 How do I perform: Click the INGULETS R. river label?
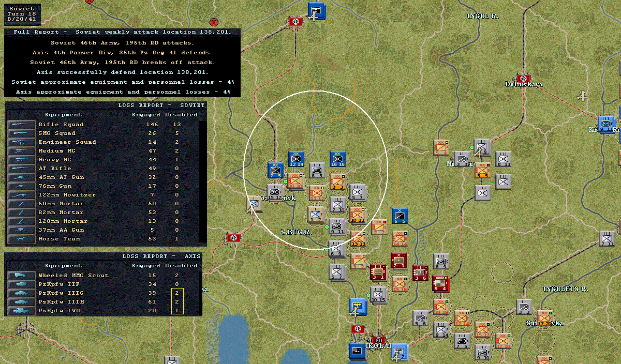565,289
